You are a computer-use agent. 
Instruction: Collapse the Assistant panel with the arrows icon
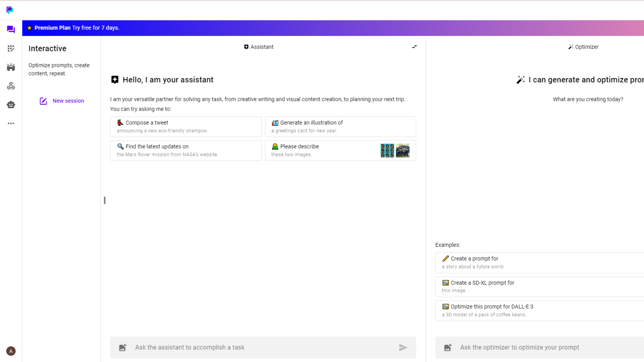[415, 47]
